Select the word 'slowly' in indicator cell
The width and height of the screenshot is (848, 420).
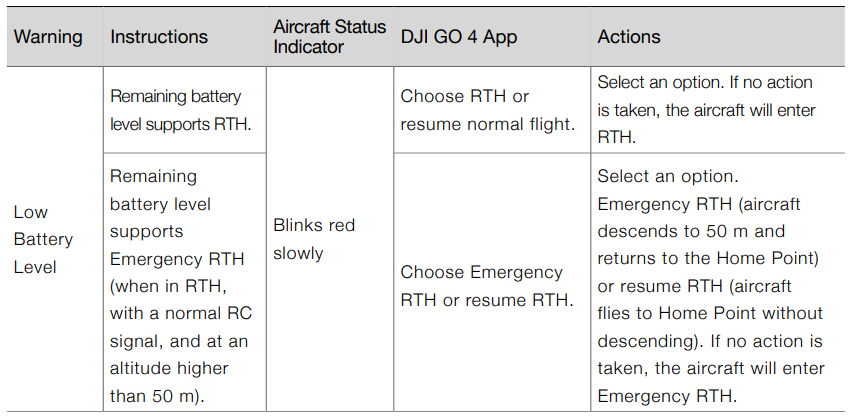[298, 253]
